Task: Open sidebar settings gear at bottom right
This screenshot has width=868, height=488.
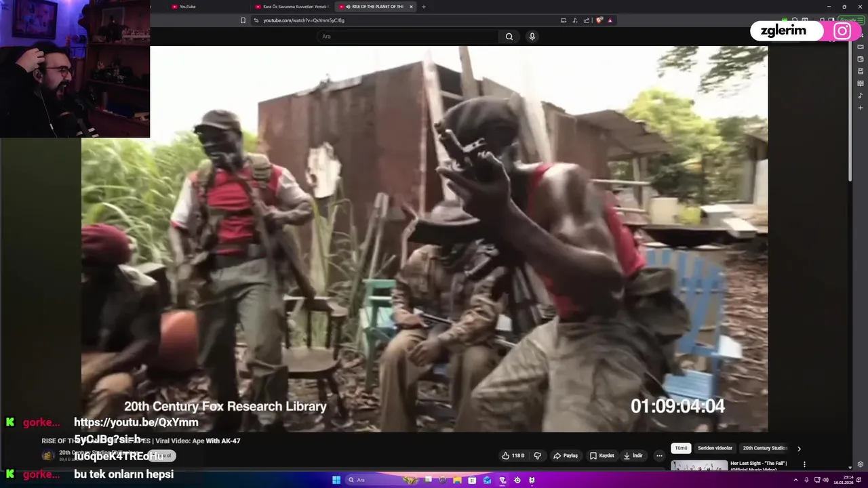Action: pyautogui.click(x=861, y=464)
